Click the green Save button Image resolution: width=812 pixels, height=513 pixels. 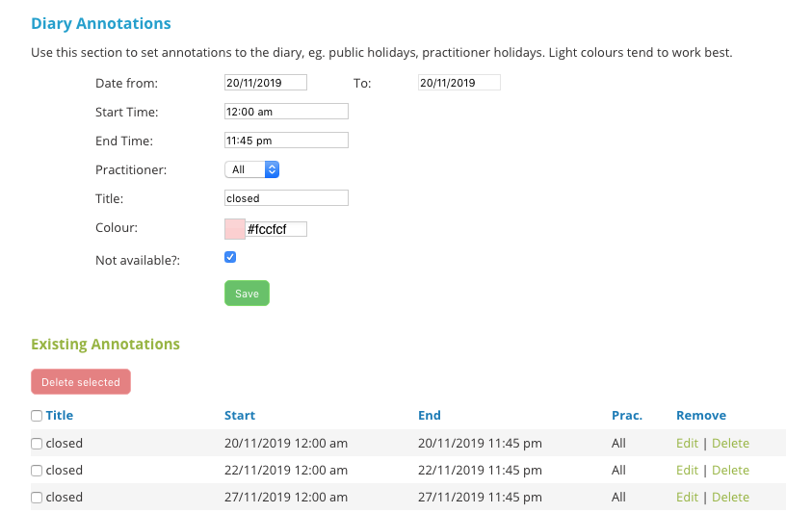pos(247,293)
